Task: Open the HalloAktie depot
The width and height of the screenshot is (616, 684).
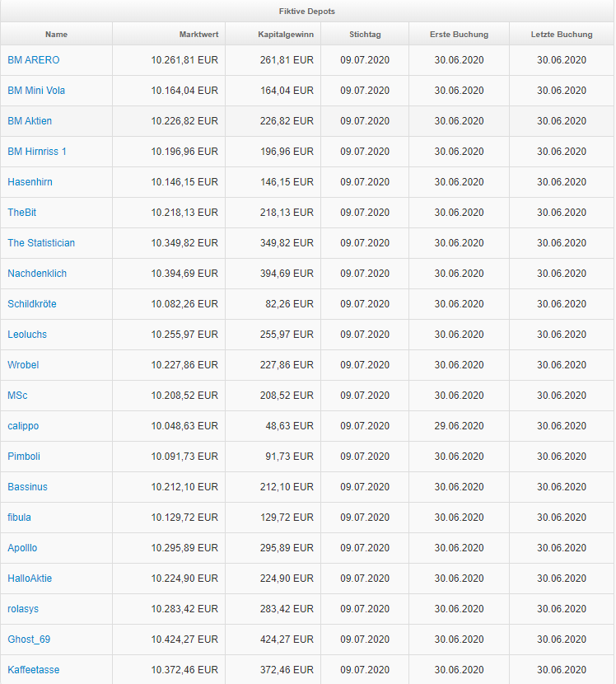Action: pos(30,579)
